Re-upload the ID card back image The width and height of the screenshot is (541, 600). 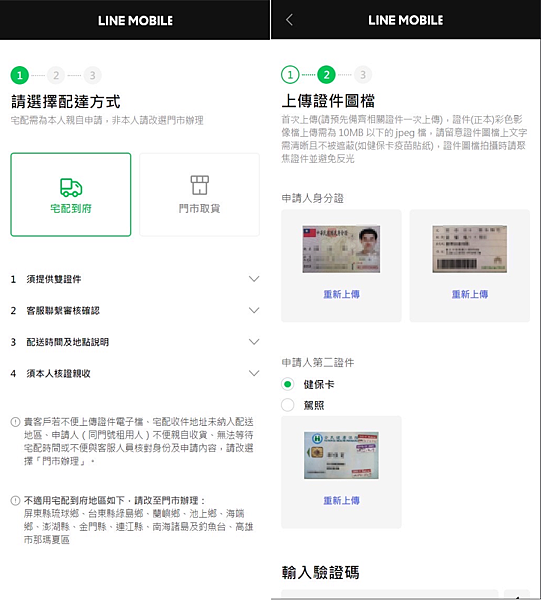[470, 294]
